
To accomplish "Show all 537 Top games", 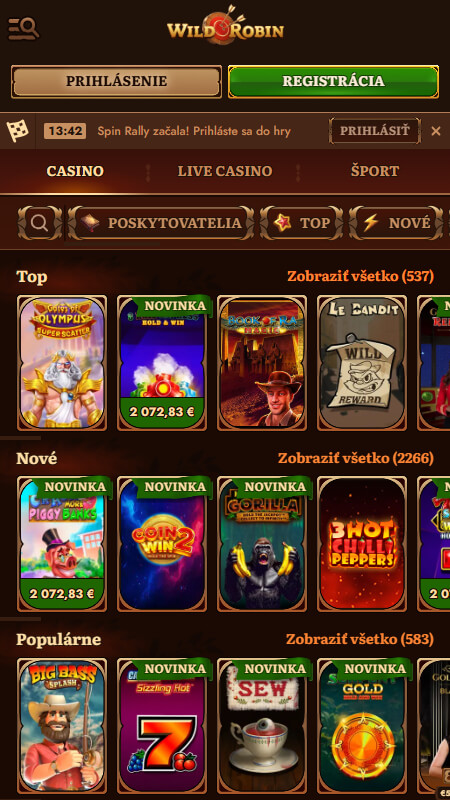I will pos(360,277).
